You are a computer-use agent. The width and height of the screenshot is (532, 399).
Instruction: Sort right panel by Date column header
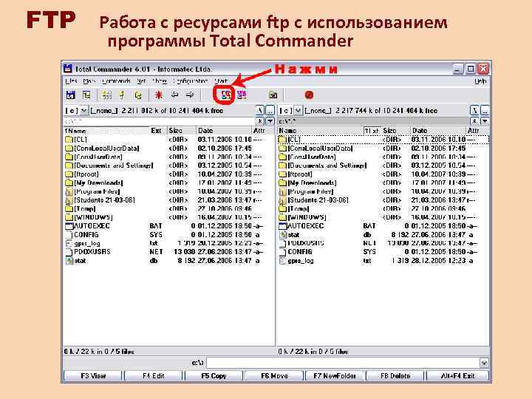pyautogui.click(x=437, y=131)
